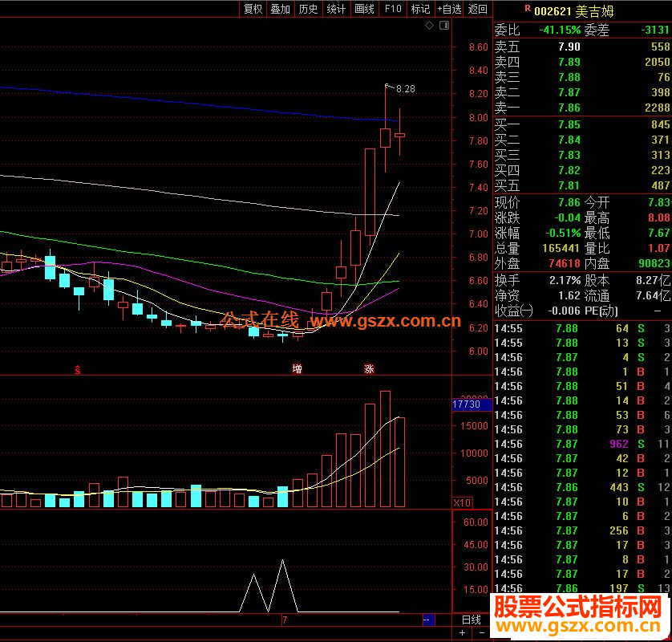
Task: Click the 8.28 high price label on chart
Action: pyautogui.click(x=406, y=89)
